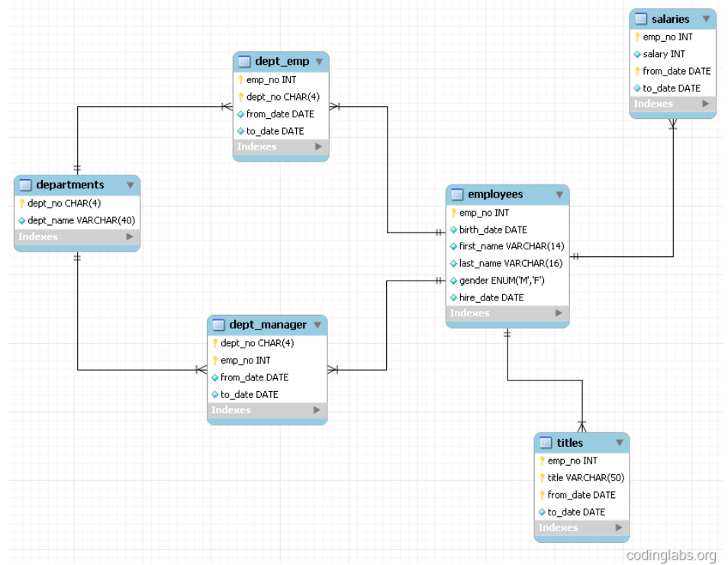
Task: Select the 'employees' table title
Action: [495, 194]
